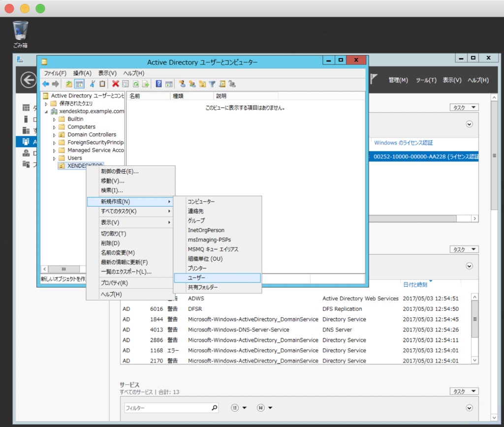
Task: Expand the Domain Controllers tree node
Action: 54,135
